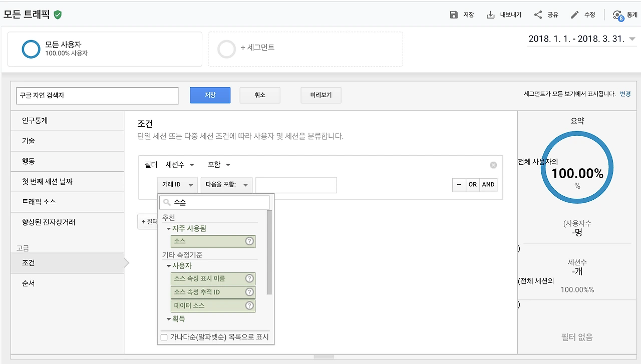Click the + 필터 add button

(148, 221)
